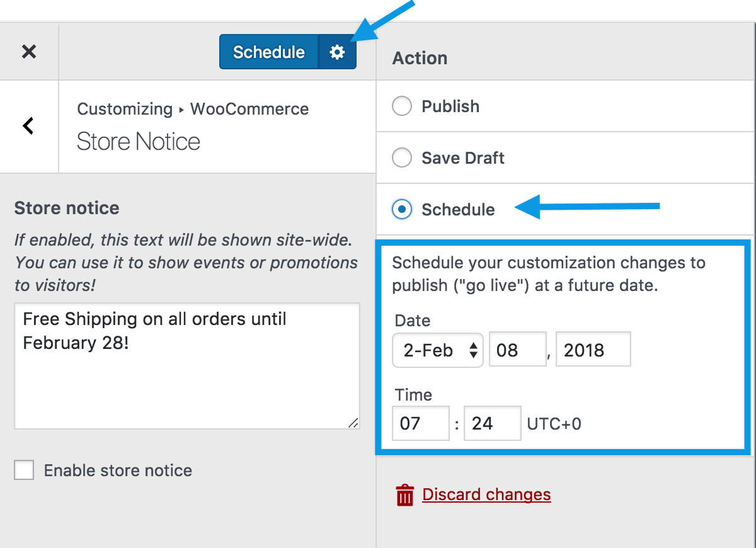Click the down arrow on the month selector
This screenshot has width=756, height=548.
point(473,354)
